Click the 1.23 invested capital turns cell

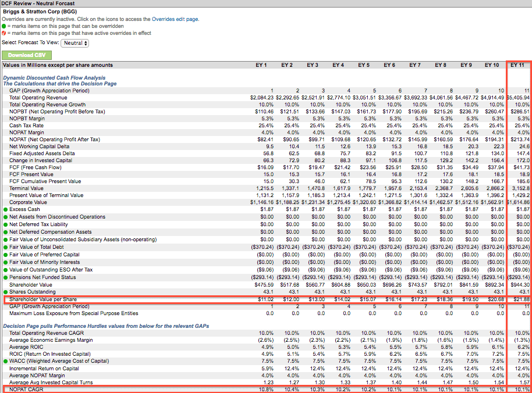269,383
